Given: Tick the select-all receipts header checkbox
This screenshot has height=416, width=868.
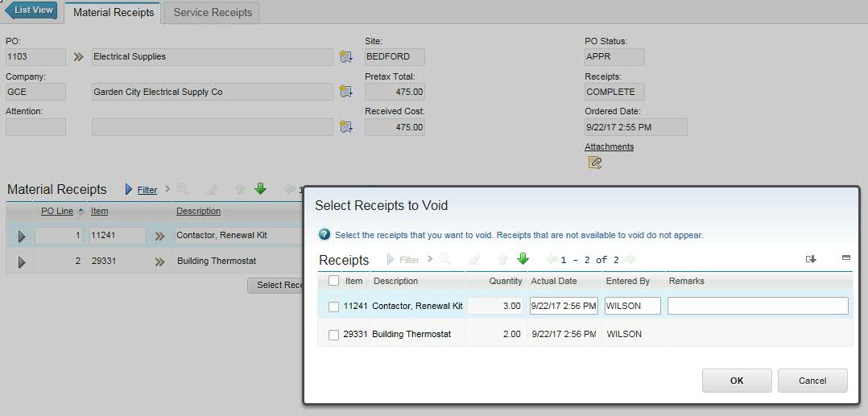Looking at the screenshot, I should click(333, 282).
